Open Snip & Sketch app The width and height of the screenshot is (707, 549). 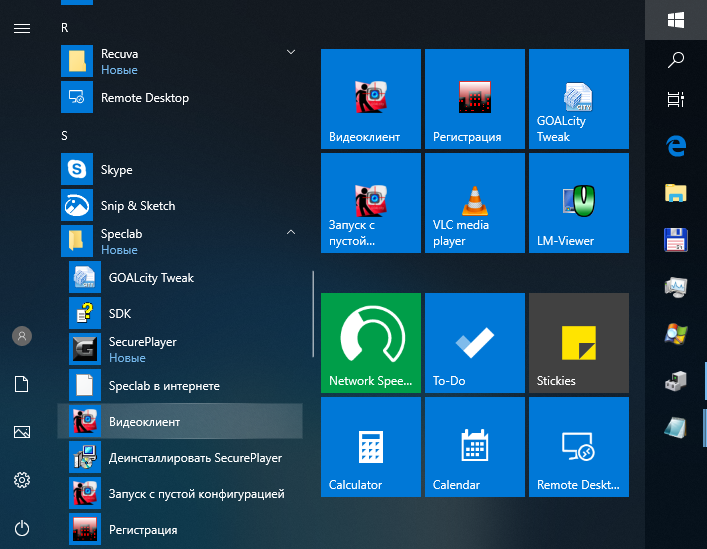tap(180, 206)
